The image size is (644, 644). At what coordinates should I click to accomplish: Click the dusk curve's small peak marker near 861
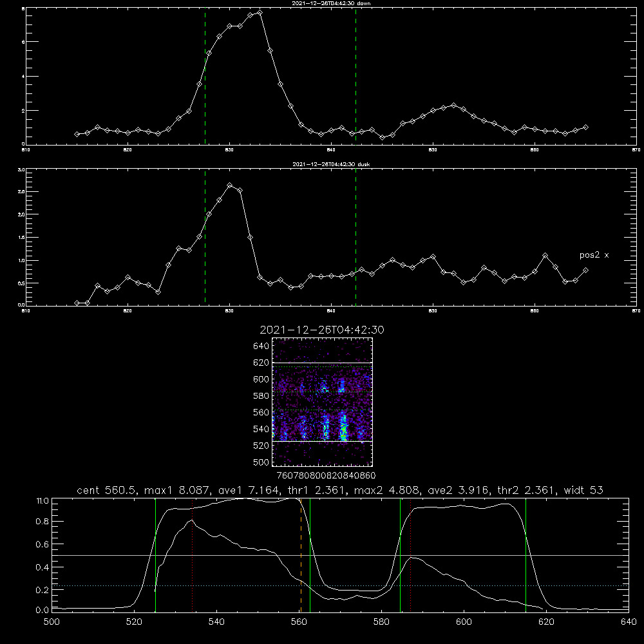point(545,256)
